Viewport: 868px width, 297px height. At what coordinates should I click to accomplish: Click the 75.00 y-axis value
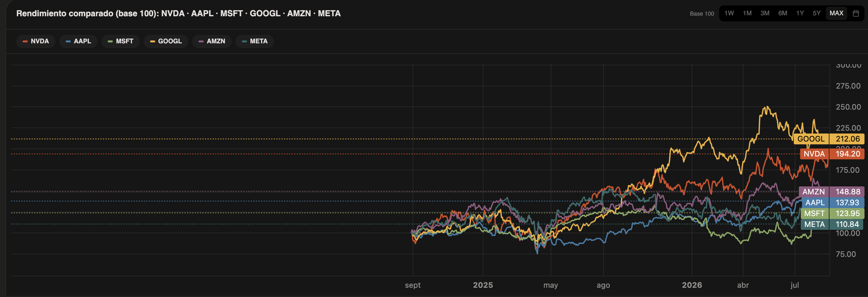tap(846, 254)
